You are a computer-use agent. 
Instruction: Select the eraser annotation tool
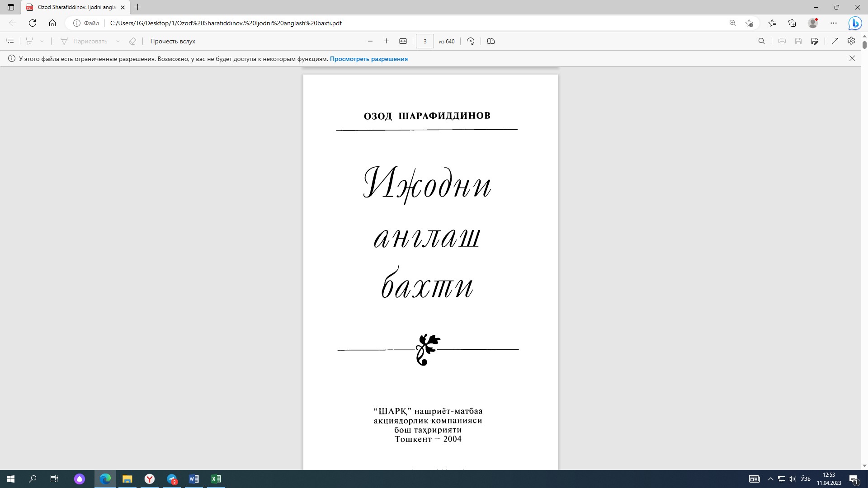tap(132, 41)
